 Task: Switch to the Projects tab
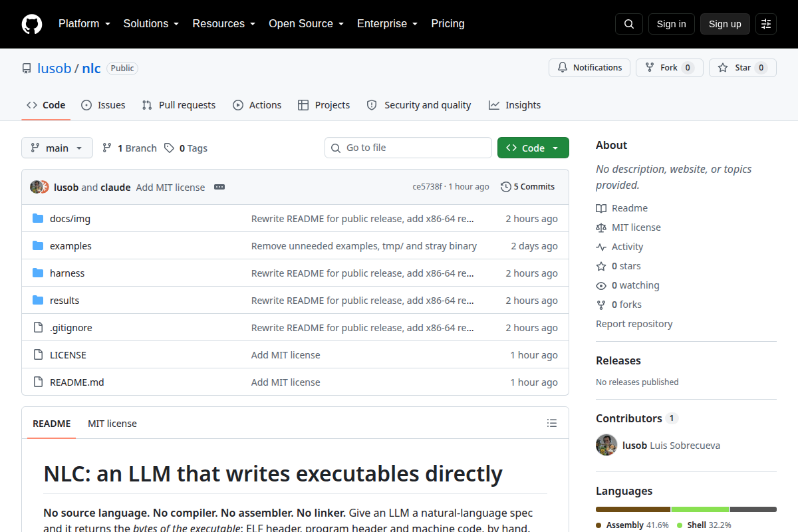point(324,105)
